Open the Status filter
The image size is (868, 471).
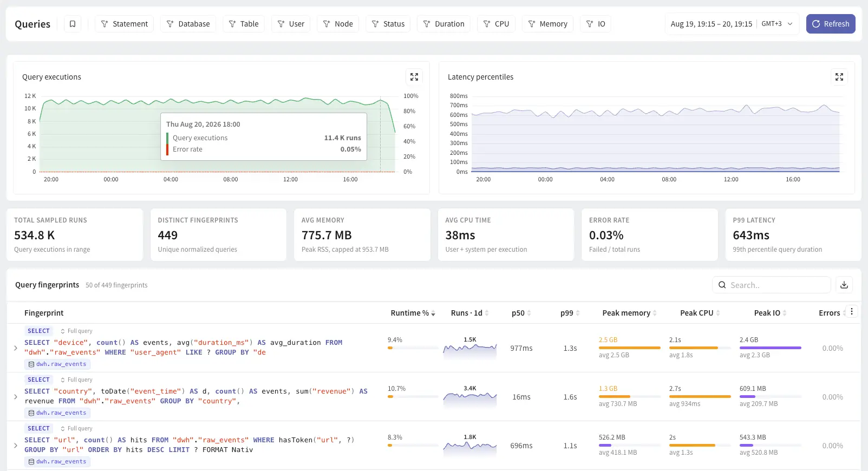click(388, 24)
